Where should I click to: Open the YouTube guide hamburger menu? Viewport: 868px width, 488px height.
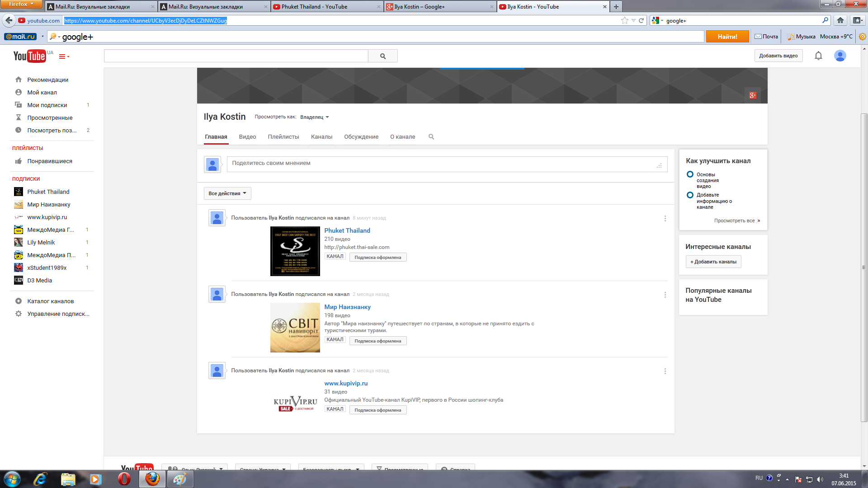tap(64, 56)
